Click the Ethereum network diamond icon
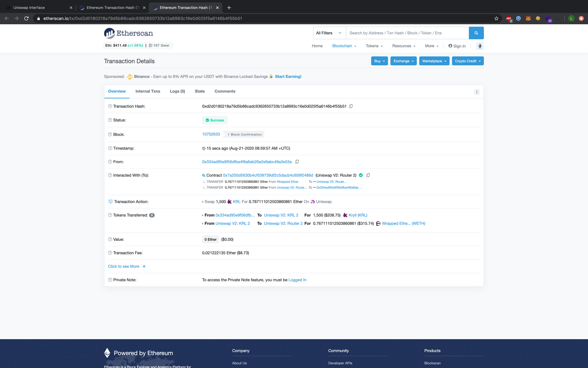 tap(480, 46)
